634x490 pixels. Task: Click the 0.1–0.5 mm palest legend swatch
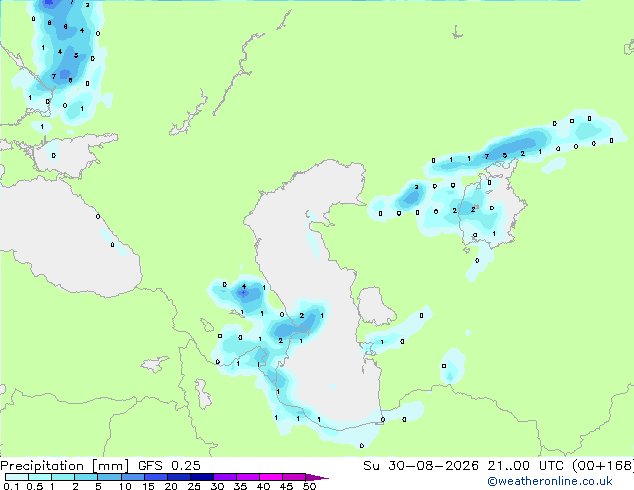tap(17, 477)
